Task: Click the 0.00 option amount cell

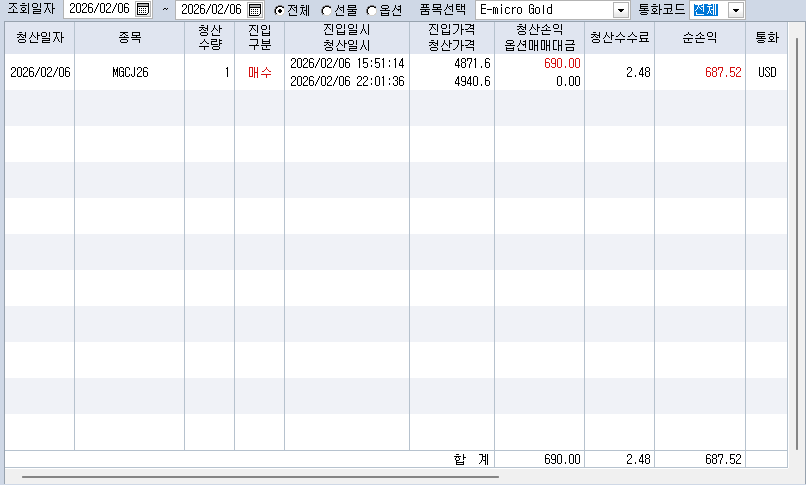Action: 568,81
